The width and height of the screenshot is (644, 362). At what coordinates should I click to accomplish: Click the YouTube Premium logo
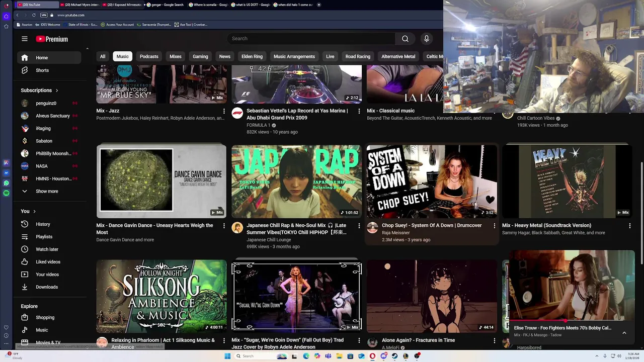coord(52,39)
